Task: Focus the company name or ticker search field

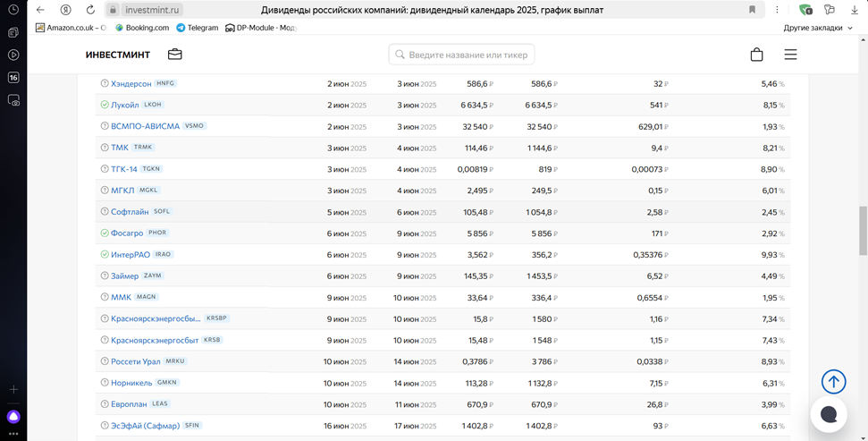Action: (x=461, y=55)
